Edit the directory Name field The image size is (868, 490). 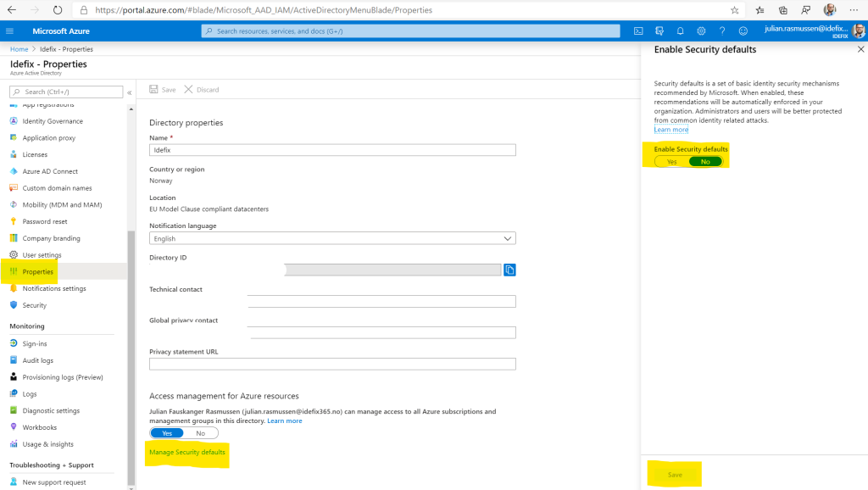[332, 150]
